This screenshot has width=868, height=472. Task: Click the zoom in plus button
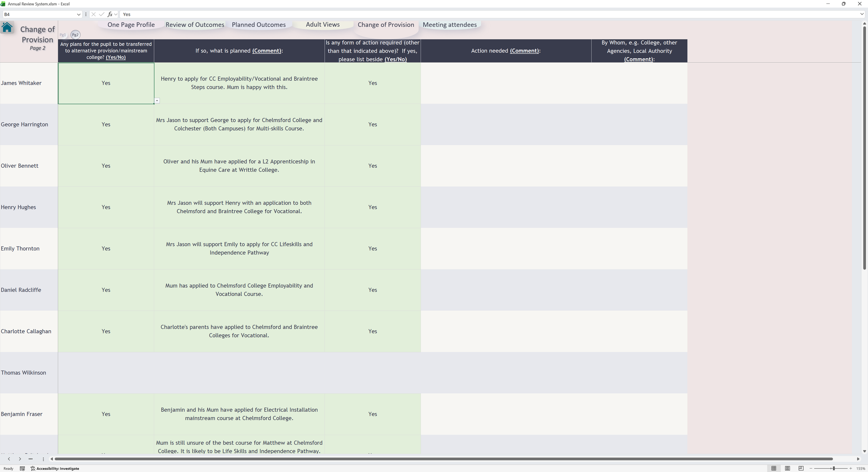(851, 469)
